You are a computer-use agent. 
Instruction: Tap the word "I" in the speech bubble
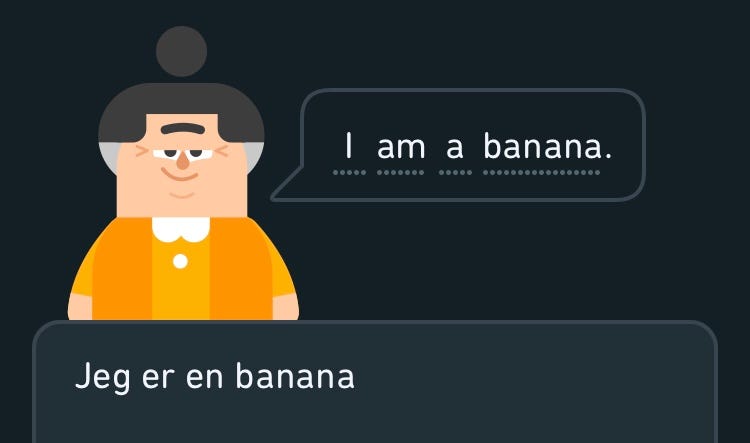tap(349, 146)
